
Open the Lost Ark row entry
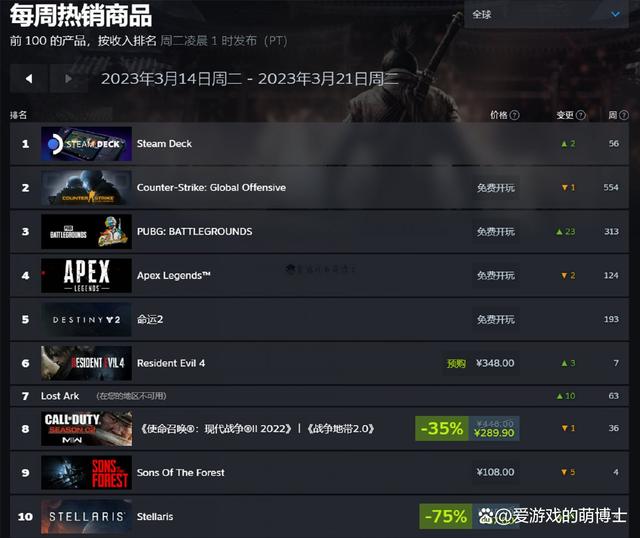click(319, 396)
